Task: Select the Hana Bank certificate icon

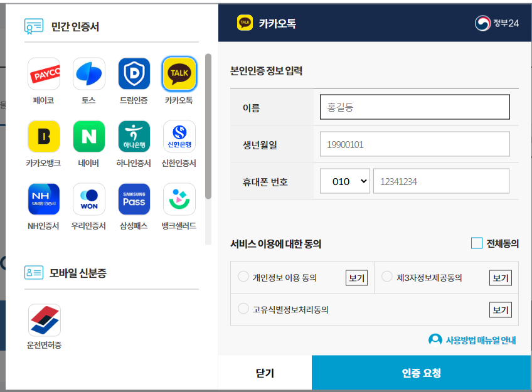Action: [134, 136]
